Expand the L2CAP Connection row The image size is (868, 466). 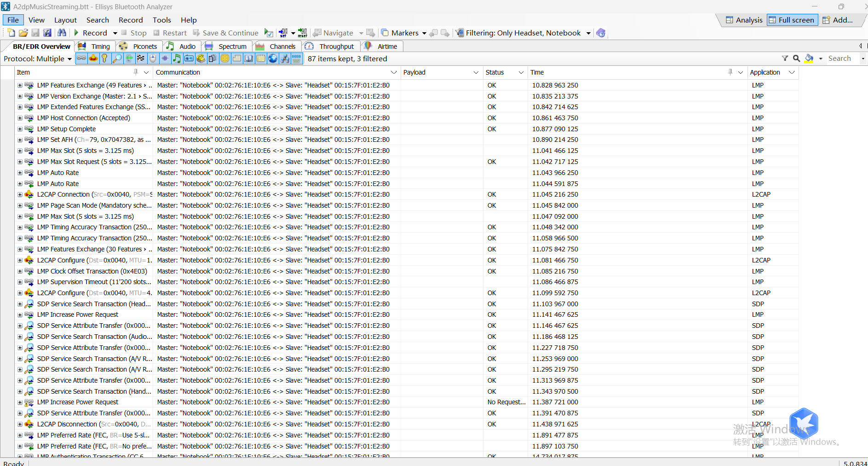tap(20, 195)
